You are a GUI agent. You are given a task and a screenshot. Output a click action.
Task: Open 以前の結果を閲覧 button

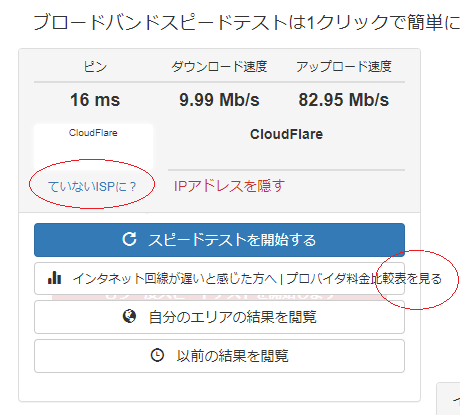pos(219,356)
